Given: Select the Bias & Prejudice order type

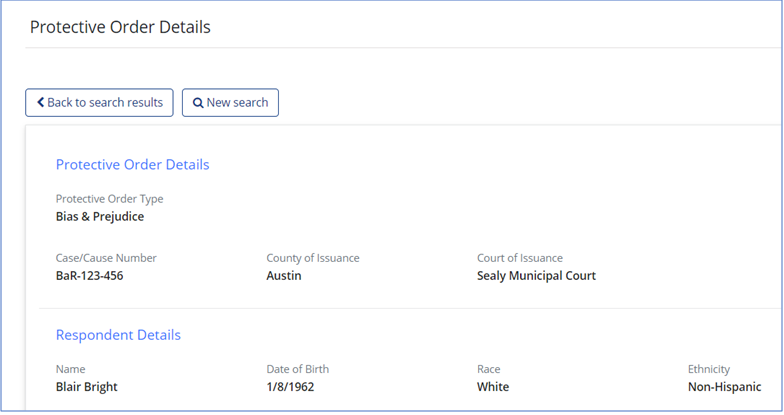Looking at the screenshot, I should click(x=100, y=216).
